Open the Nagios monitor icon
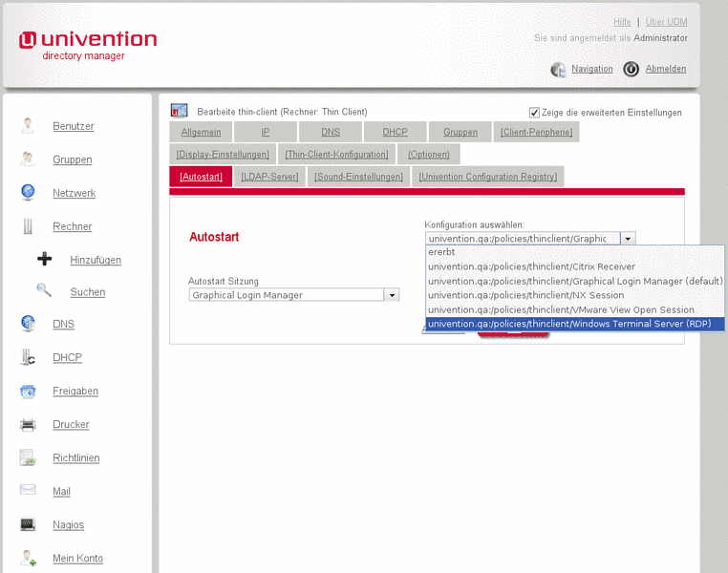 pyautogui.click(x=28, y=524)
